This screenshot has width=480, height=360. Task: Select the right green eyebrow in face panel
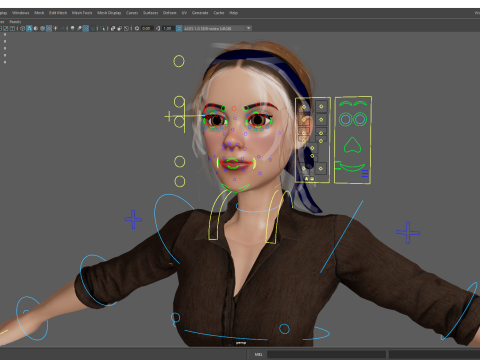point(360,104)
